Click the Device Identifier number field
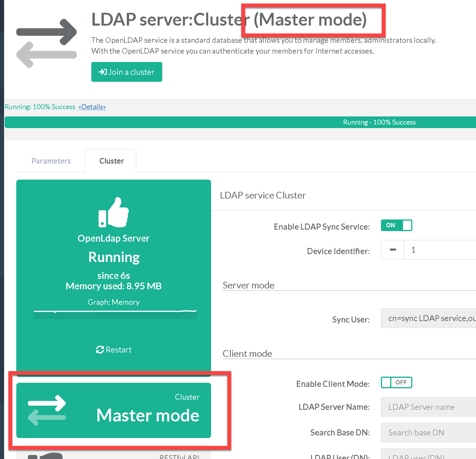Image resolution: width=476 pixels, height=459 pixels. [439, 250]
